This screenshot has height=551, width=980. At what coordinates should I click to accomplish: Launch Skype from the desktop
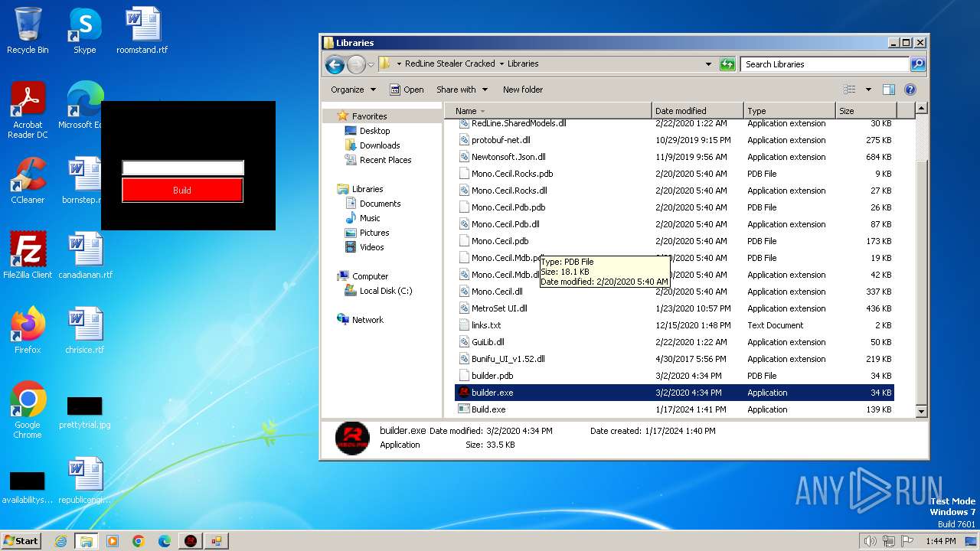84,31
